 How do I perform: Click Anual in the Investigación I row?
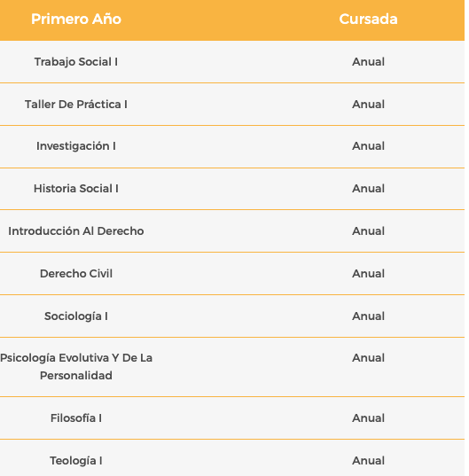click(368, 146)
